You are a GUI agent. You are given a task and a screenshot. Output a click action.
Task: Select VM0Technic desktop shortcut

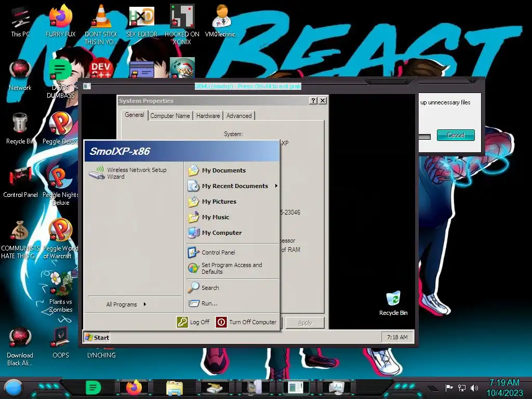[222, 21]
